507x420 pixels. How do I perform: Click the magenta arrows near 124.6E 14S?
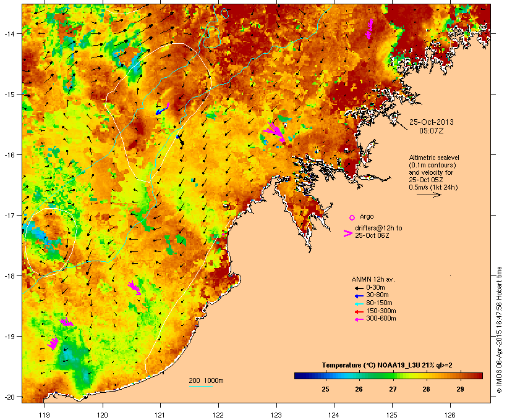coord(369,29)
